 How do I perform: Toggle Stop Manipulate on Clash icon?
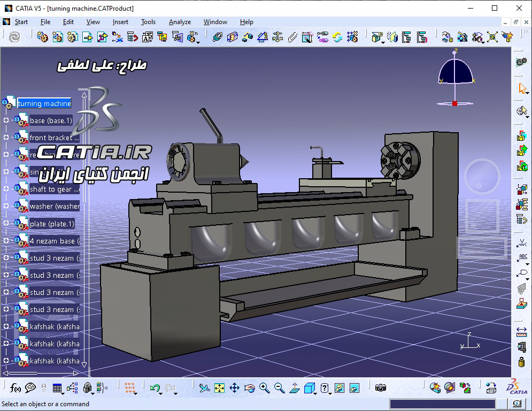click(507, 37)
